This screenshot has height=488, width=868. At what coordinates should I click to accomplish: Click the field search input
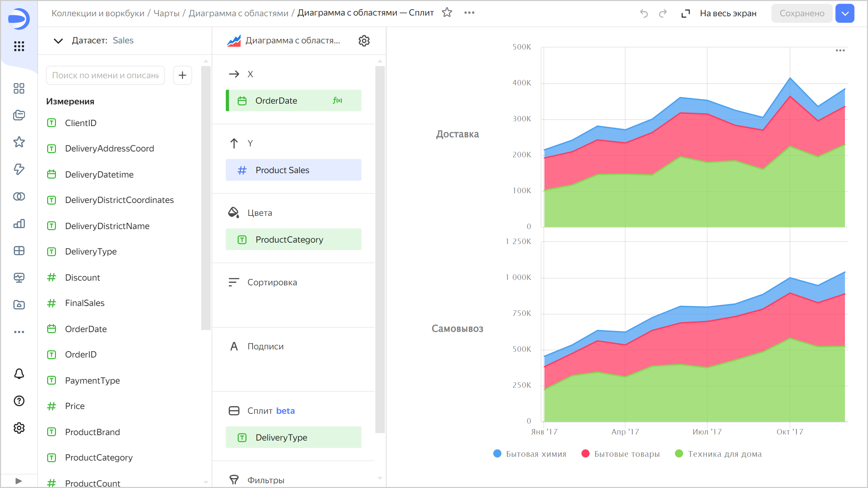pos(105,75)
